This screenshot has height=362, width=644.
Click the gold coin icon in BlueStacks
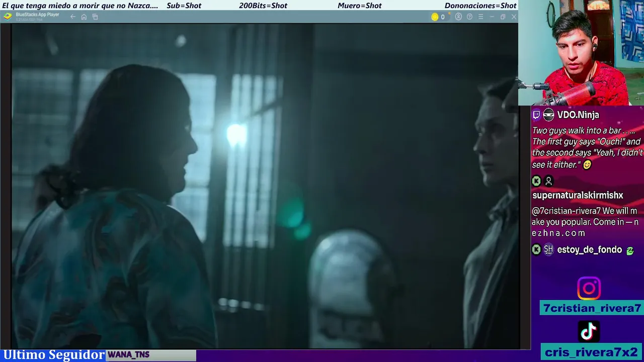[435, 17]
